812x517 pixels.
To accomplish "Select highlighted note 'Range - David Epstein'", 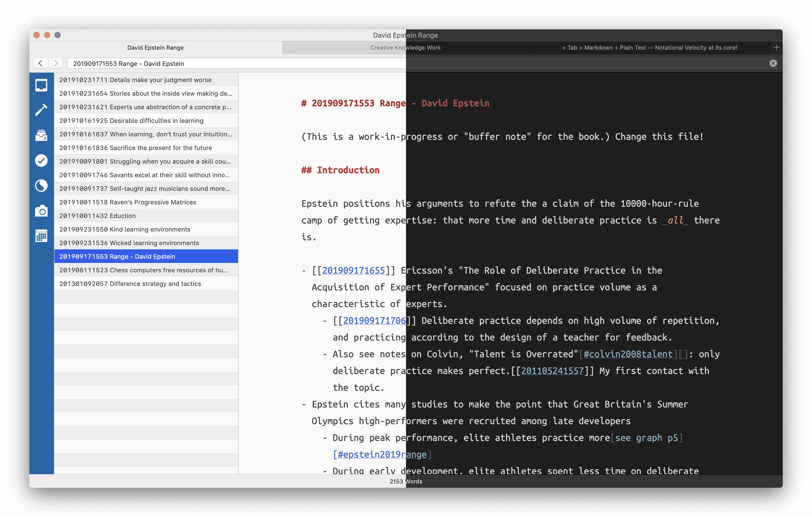I will 146,256.
